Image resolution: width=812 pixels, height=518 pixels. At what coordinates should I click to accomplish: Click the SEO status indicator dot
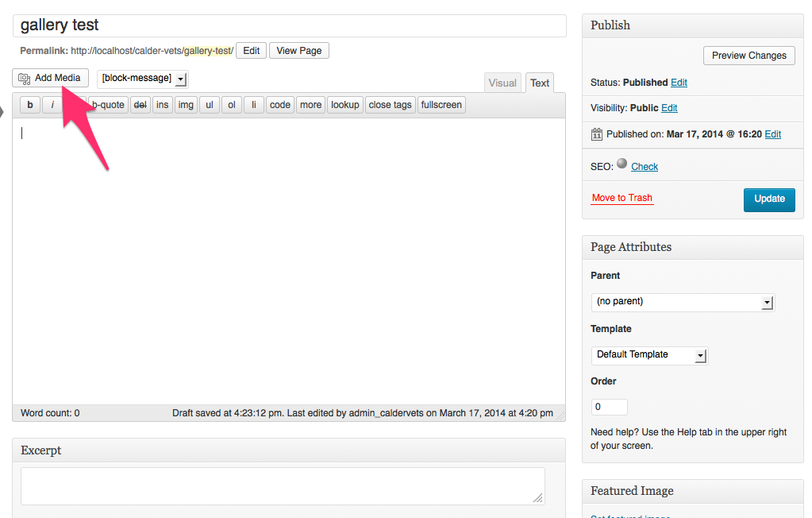(622, 164)
